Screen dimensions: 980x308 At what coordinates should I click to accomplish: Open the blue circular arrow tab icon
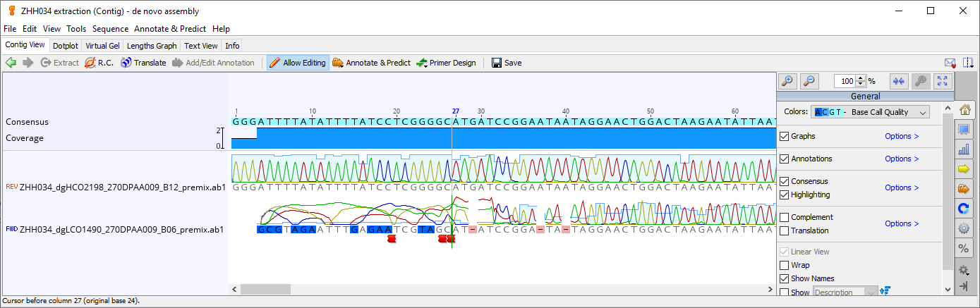[x=964, y=209]
